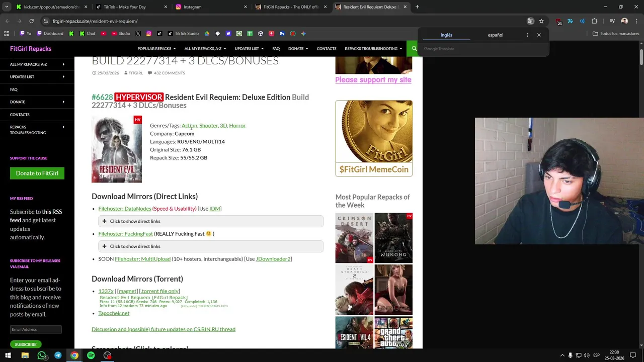This screenshot has height=362, width=644.
Task: Open Repacks Troubleshooting top dropdown
Action: [x=373, y=49]
